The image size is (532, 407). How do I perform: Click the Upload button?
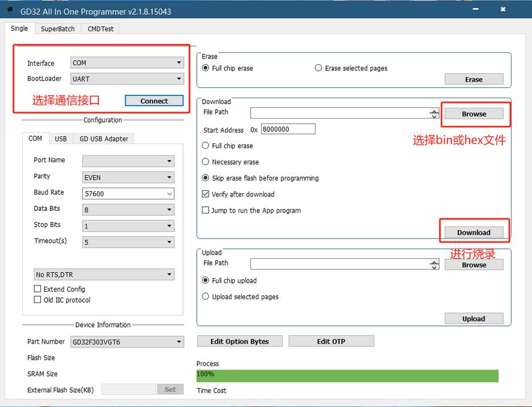(474, 318)
